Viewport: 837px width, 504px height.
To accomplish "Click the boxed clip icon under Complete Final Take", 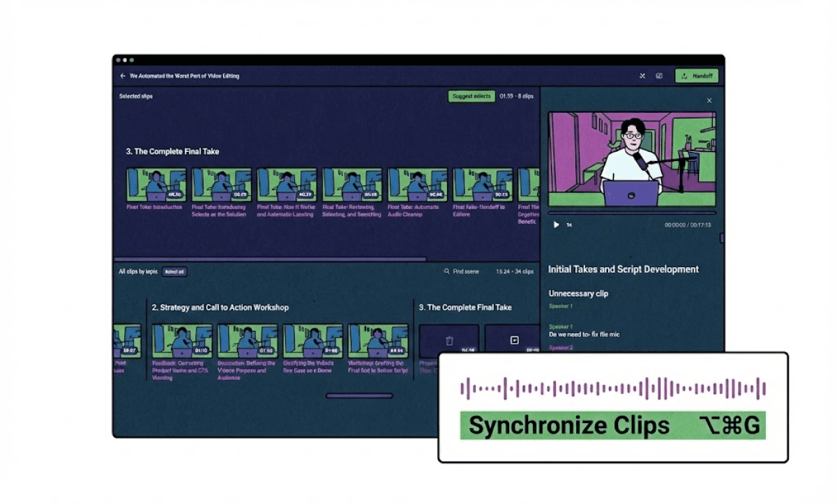I will point(514,339).
